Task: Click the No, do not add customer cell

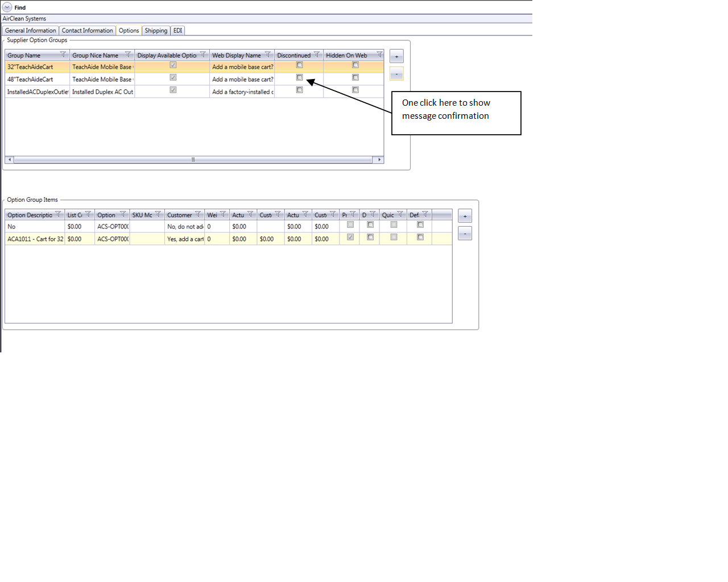Action: pyautogui.click(x=185, y=227)
